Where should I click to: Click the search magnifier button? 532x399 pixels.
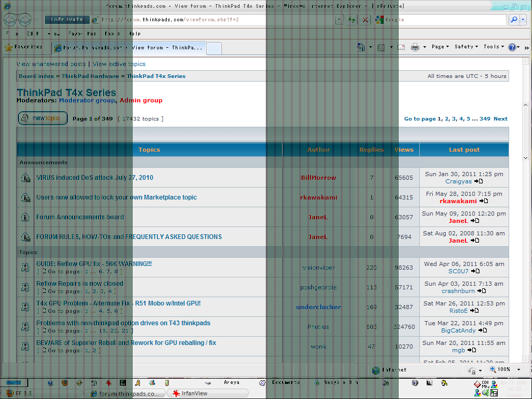[x=513, y=20]
